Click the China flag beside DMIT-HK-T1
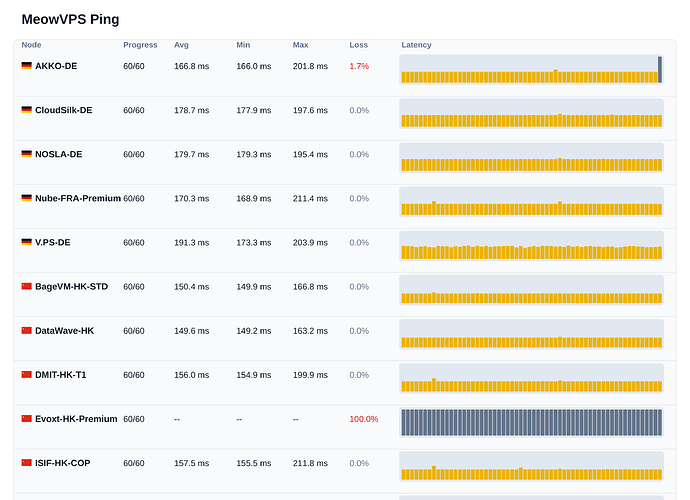The image size is (690, 500). tap(26, 375)
